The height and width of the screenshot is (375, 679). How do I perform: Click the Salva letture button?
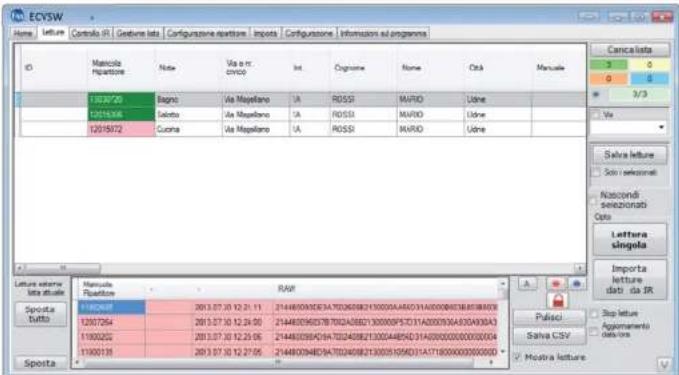pyautogui.click(x=629, y=155)
